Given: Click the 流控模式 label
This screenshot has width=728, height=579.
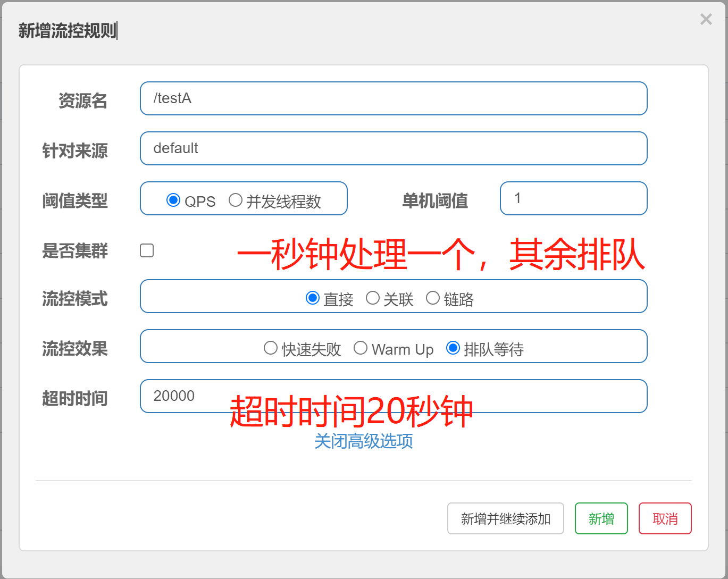Looking at the screenshot, I should point(75,299).
